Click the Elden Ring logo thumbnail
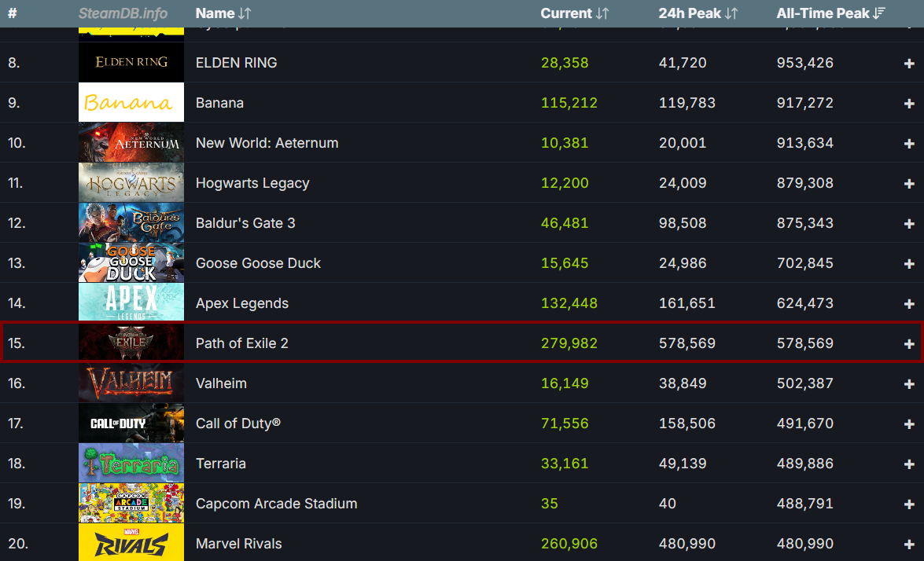924x561 pixels. coord(131,62)
